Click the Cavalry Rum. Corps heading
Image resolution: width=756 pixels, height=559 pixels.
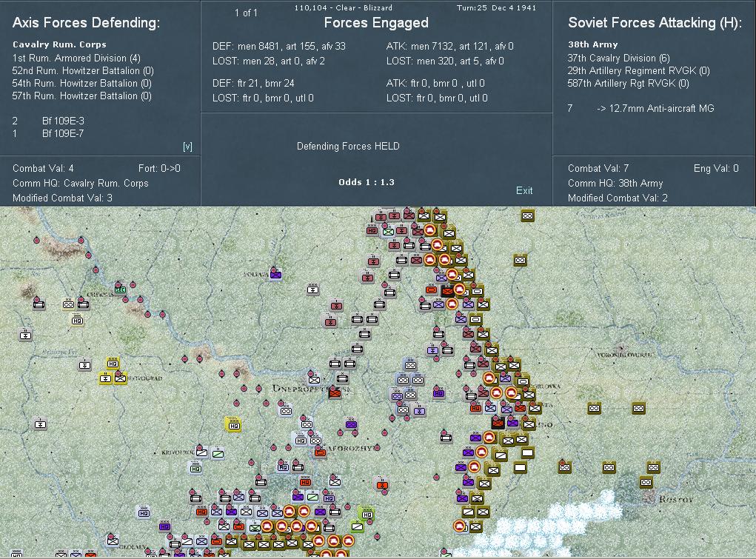pyautogui.click(x=59, y=44)
